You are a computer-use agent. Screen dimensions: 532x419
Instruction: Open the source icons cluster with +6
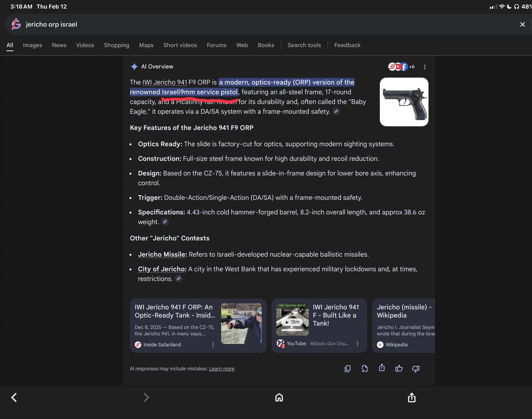tap(401, 67)
